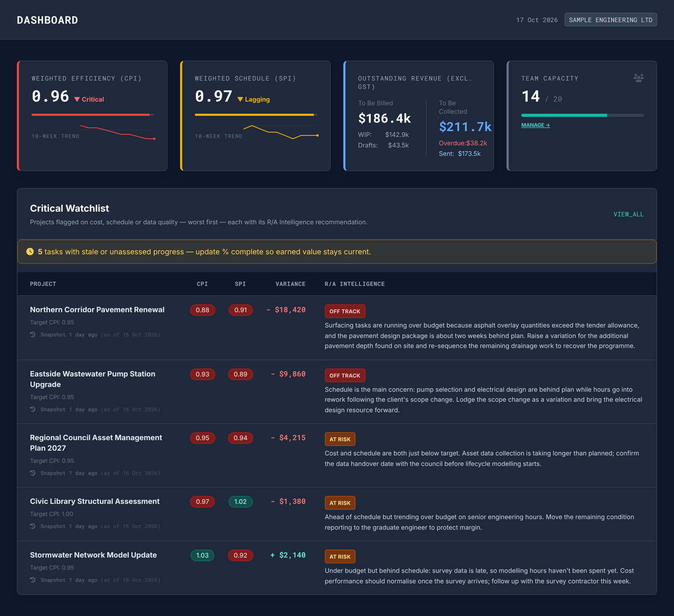This screenshot has height=616, width=674.
Task: Click the + $2,140 variance value
Action: [x=288, y=555]
